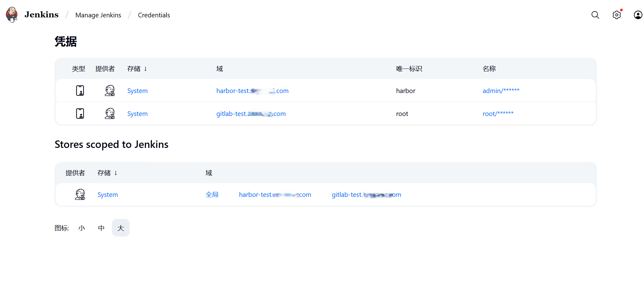
Task: Sort stores table by 域 header
Action: pos(209,173)
